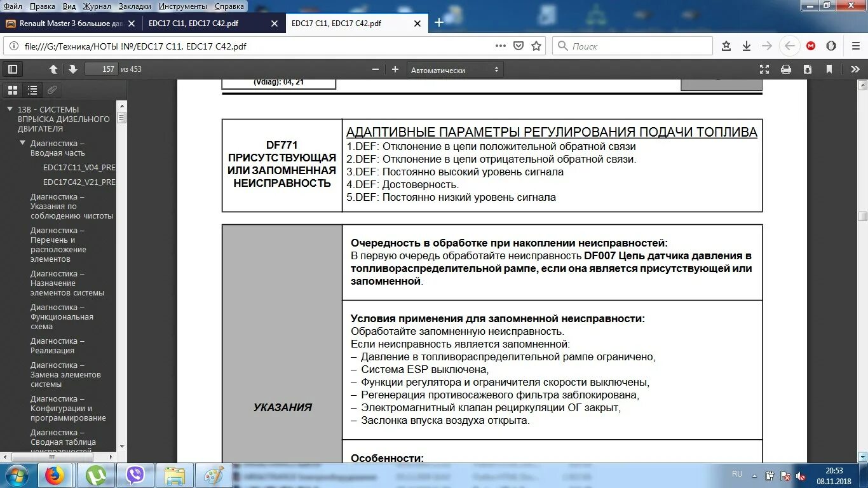Open page actions three-dots menu
This screenshot has height=488, width=868.
501,46
